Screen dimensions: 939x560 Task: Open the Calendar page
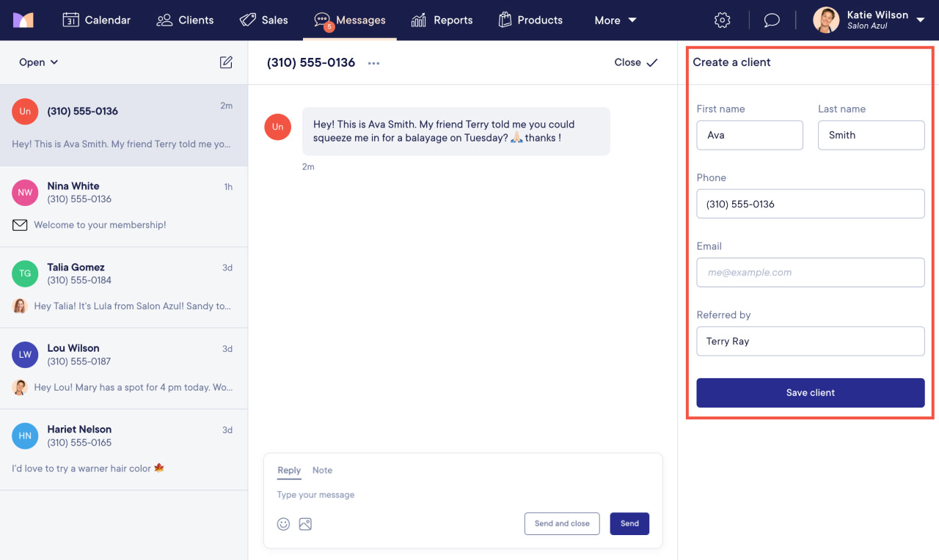click(96, 20)
